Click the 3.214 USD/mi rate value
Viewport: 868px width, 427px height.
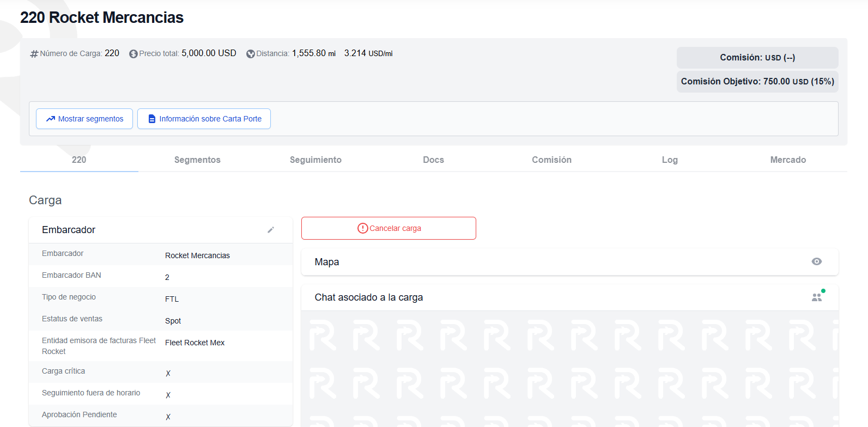[368, 53]
